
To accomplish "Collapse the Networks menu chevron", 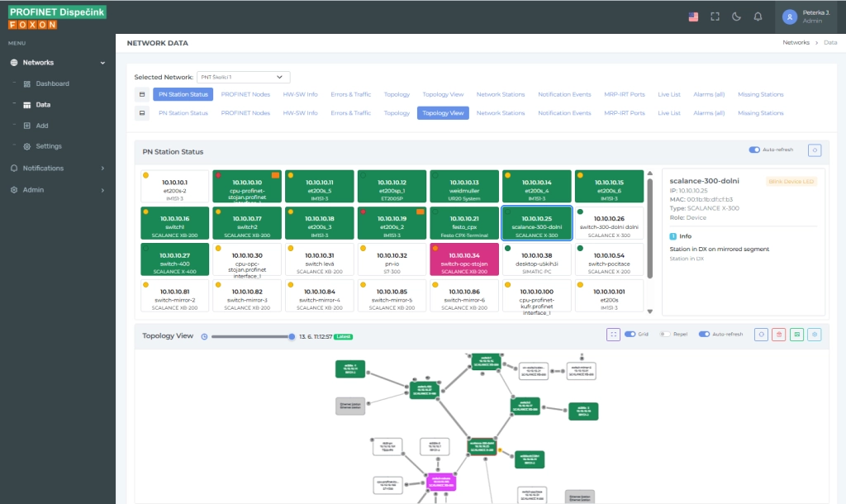I will [102, 63].
